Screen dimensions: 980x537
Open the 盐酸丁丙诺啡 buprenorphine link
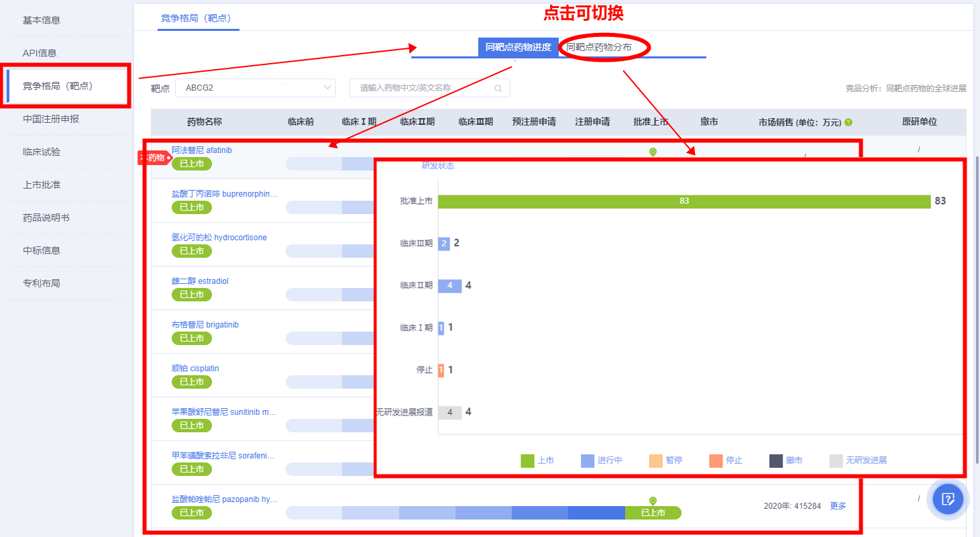click(x=225, y=194)
